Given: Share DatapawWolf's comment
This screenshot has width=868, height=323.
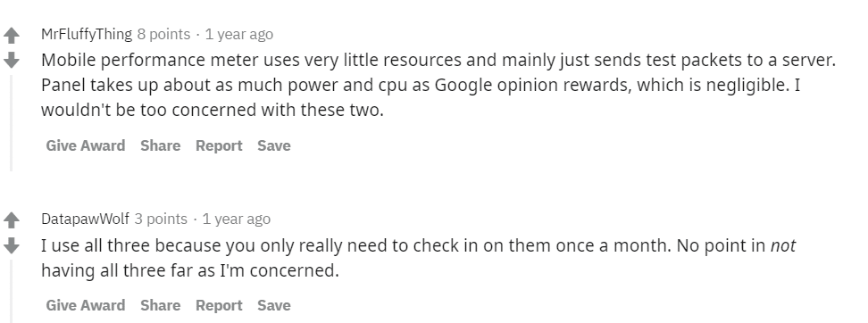Looking at the screenshot, I should coord(160,305).
